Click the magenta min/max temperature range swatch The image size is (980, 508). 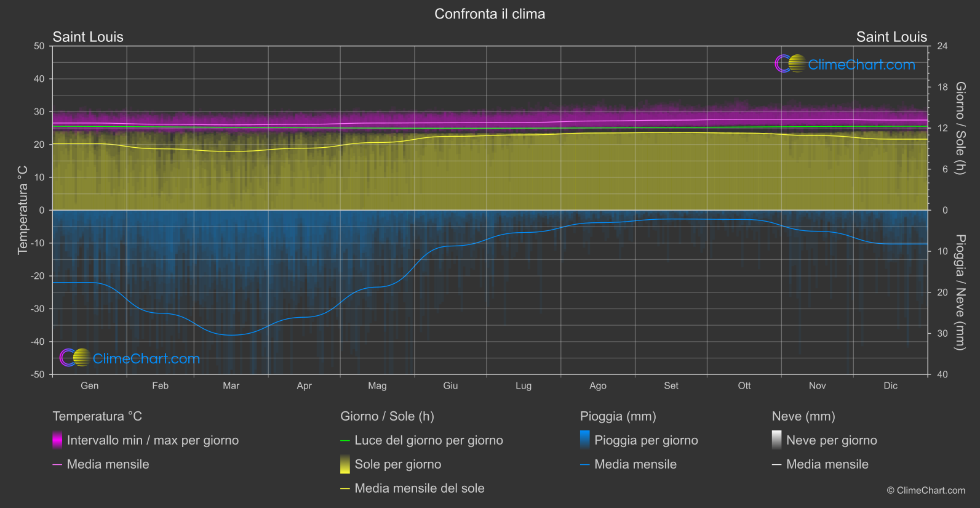coord(57,440)
